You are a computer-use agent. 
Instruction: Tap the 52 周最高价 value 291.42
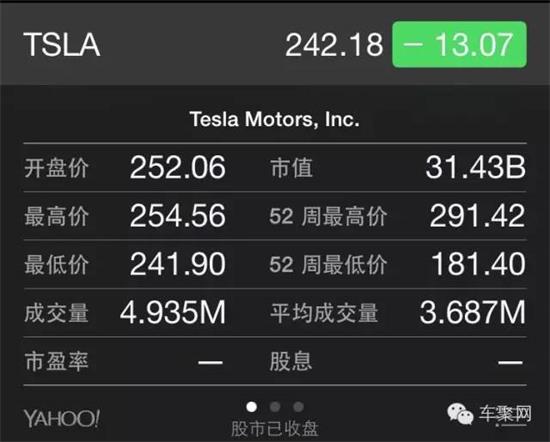tap(477, 216)
